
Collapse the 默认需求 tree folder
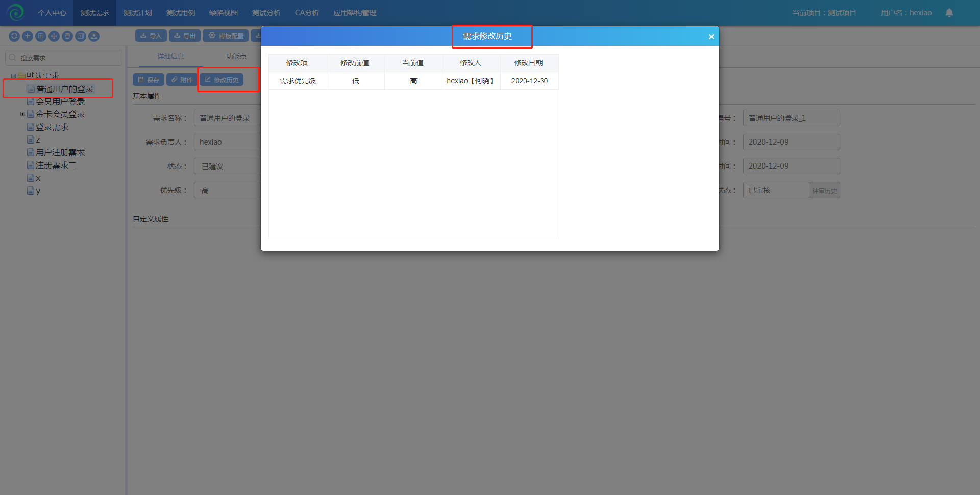coord(14,76)
